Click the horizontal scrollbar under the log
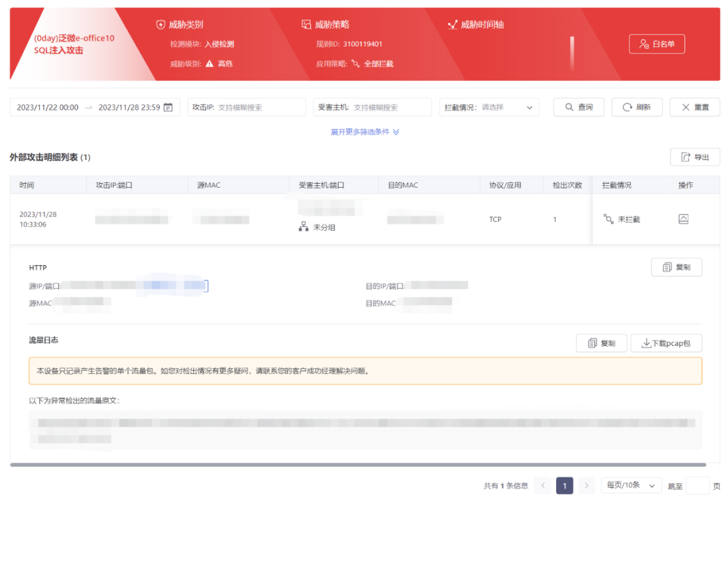Viewport: 727px width, 588px height. click(358, 465)
